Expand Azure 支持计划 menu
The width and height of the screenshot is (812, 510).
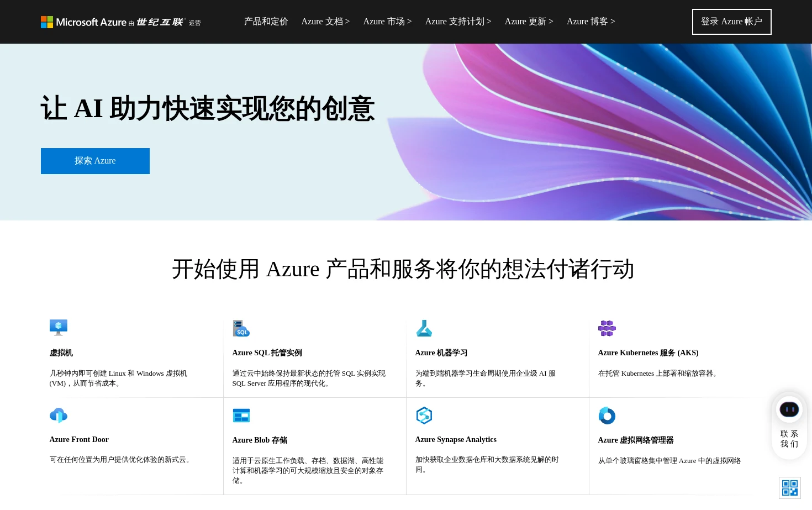458,22
